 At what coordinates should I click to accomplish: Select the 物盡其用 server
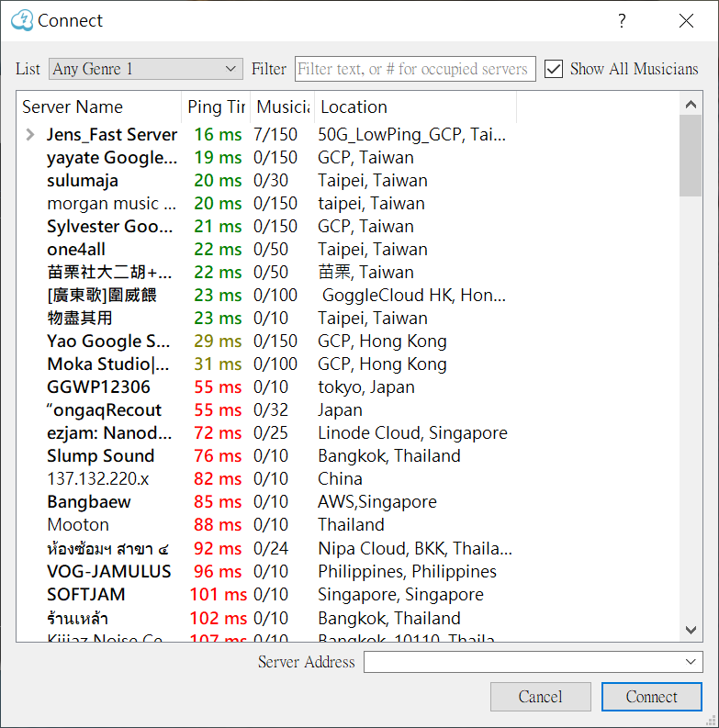[79, 318]
